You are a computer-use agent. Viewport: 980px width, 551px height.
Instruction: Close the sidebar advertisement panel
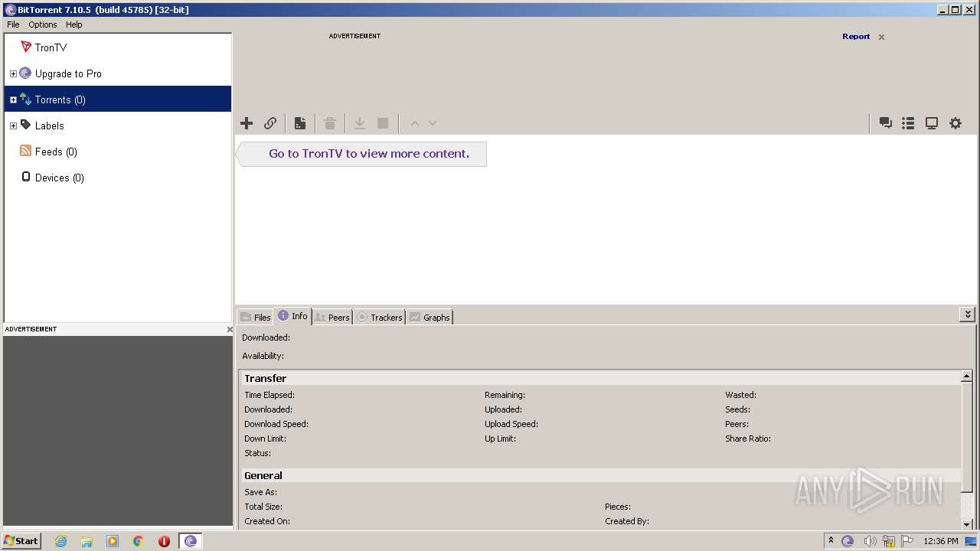pyautogui.click(x=229, y=329)
